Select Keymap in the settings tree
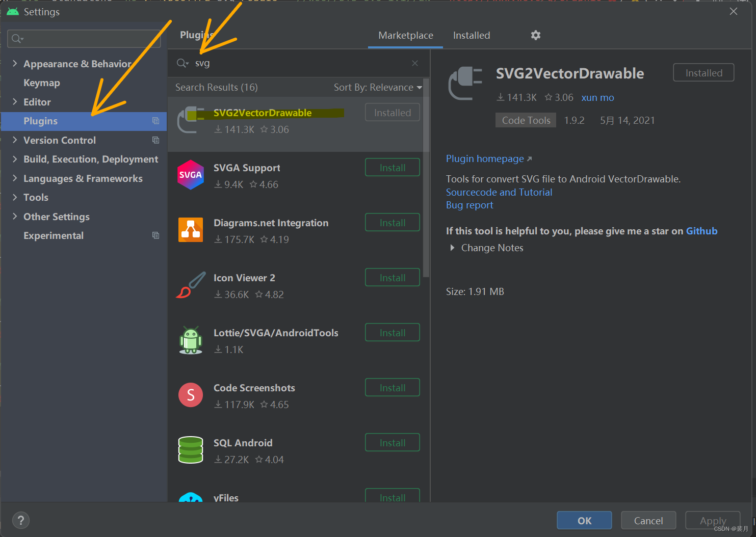 (42, 83)
